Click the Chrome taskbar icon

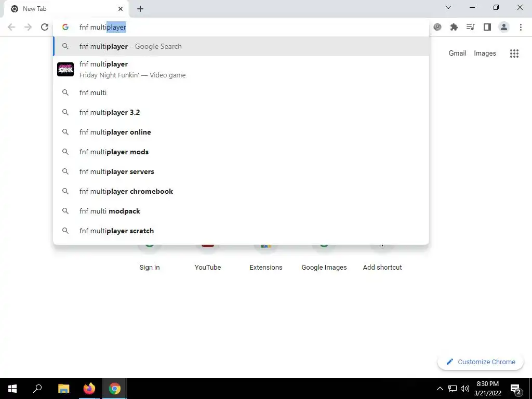pos(115,389)
